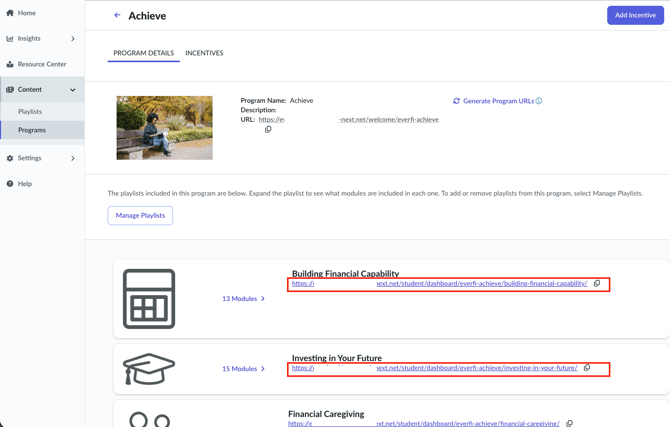Click the Achieve page heading
The height and width of the screenshot is (427, 670).
click(147, 16)
